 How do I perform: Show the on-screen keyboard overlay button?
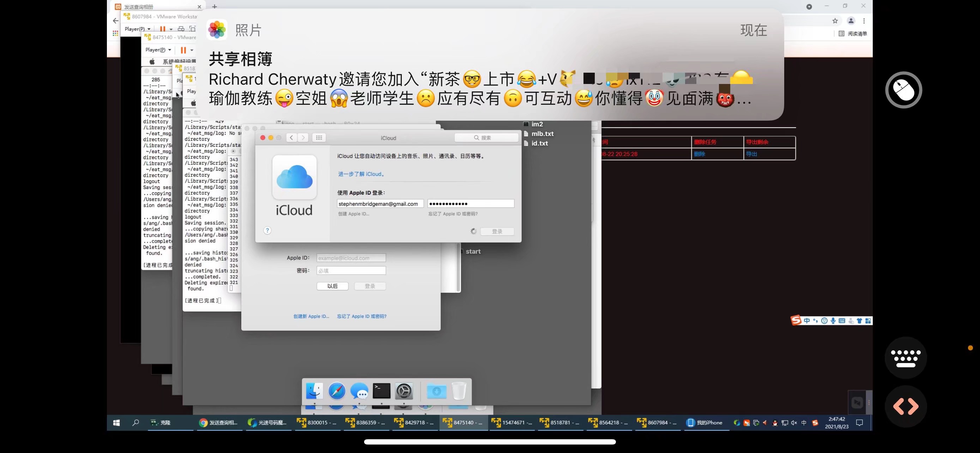point(906,358)
